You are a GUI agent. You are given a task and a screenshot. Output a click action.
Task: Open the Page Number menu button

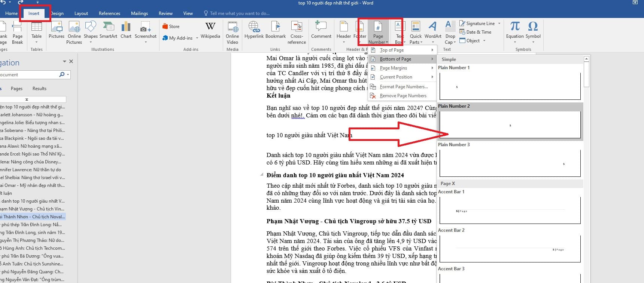(378, 33)
